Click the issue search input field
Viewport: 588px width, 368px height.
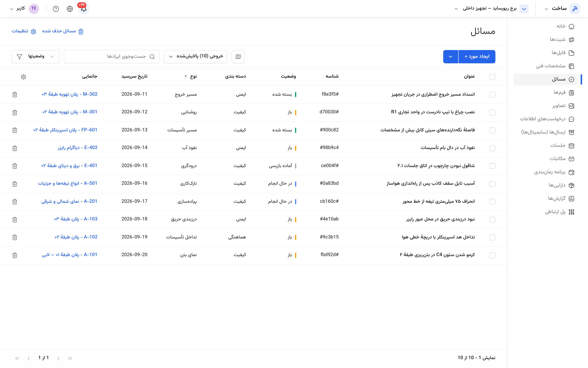[112, 56]
